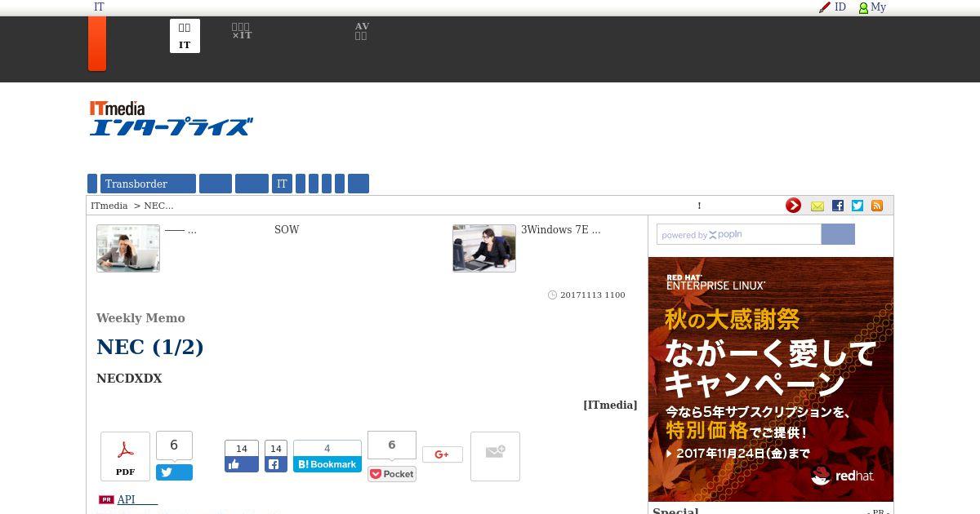Click the mail-plus envelope share icon

[x=495, y=456]
